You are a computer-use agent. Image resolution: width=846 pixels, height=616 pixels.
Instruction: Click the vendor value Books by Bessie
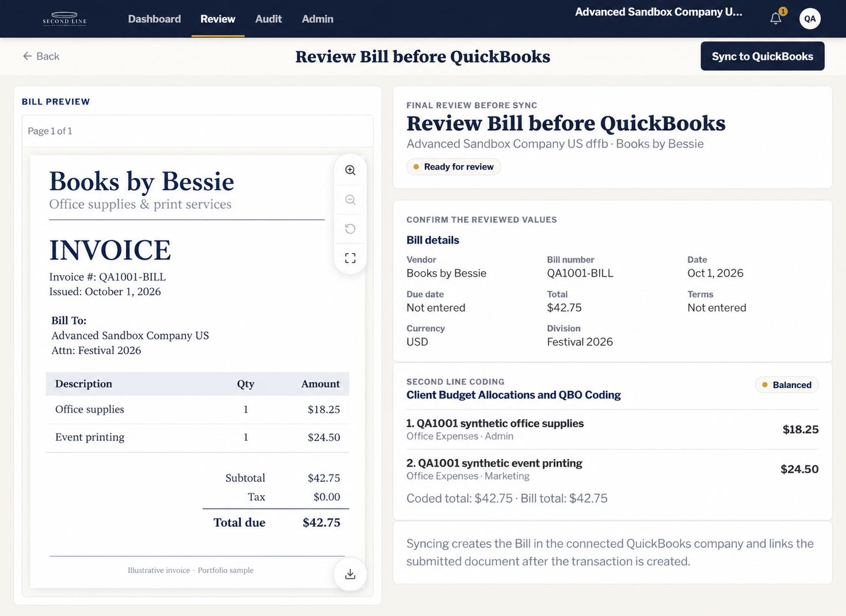click(x=446, y=273)
